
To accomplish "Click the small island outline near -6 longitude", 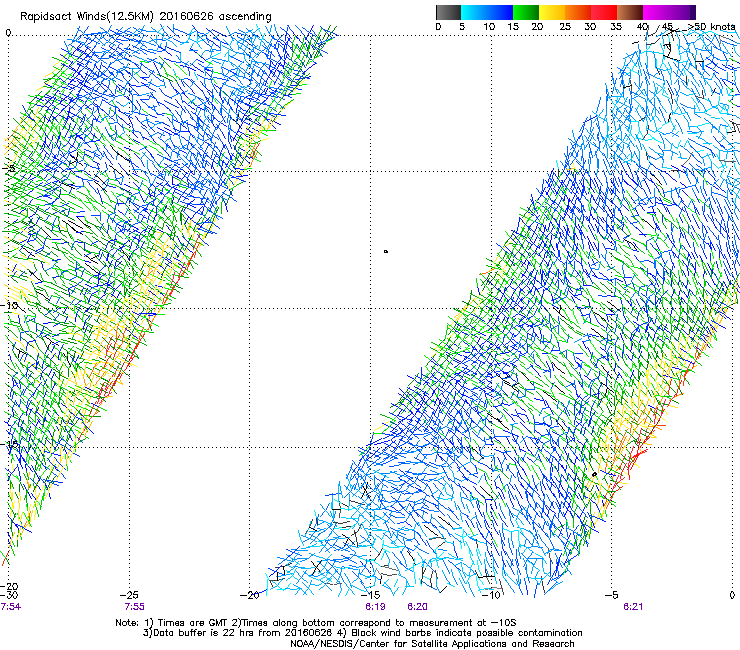I will point(595,474).
